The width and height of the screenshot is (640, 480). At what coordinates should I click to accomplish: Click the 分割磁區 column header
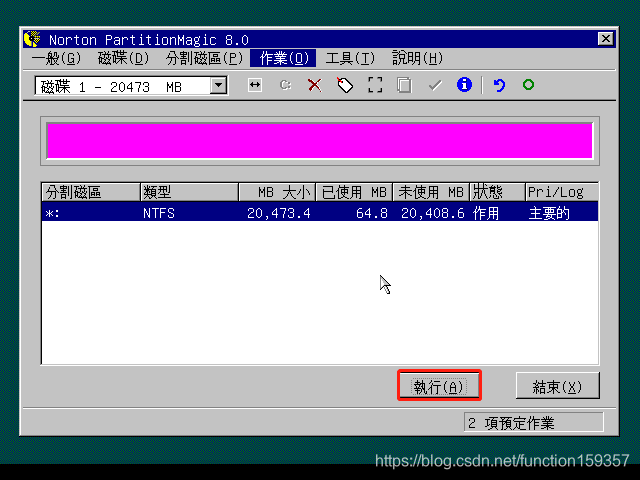click(x=91, y=192)
